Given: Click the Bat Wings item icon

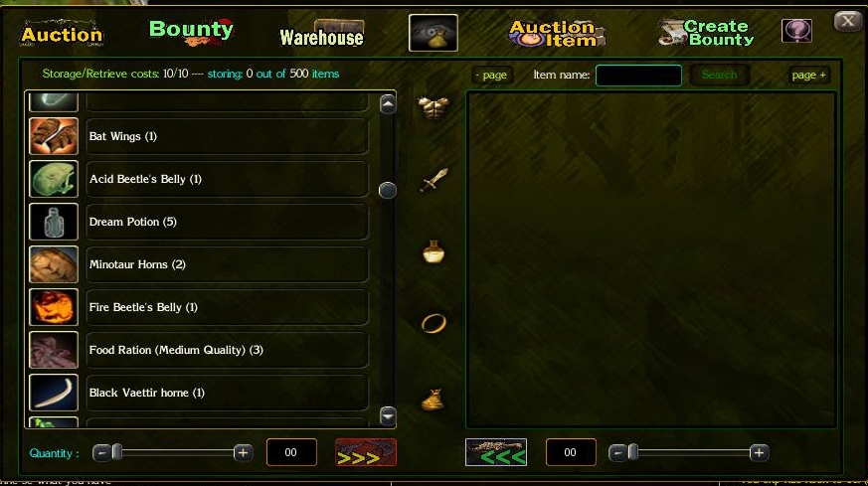Looking at the screenshot, I should (54, 136).
